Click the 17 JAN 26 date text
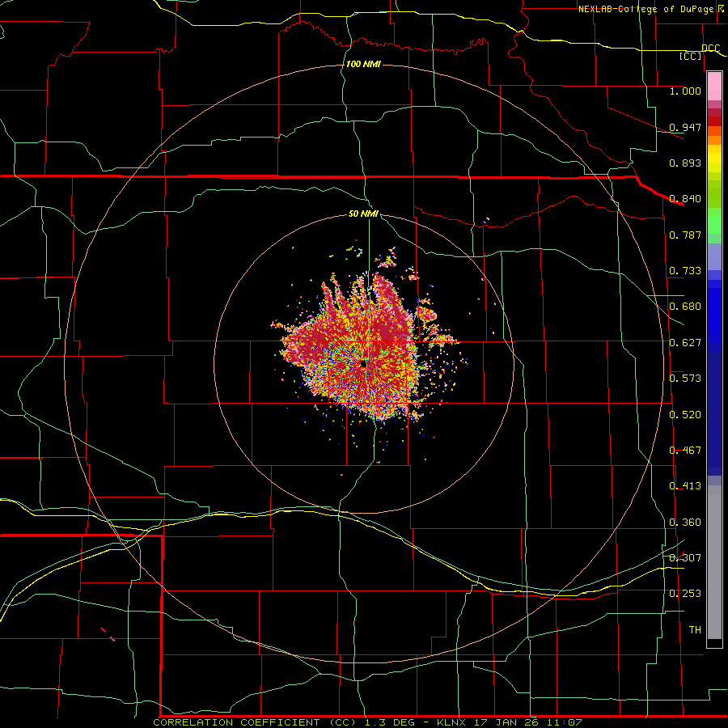The image size is (728, 728). (x=507, y=722)
